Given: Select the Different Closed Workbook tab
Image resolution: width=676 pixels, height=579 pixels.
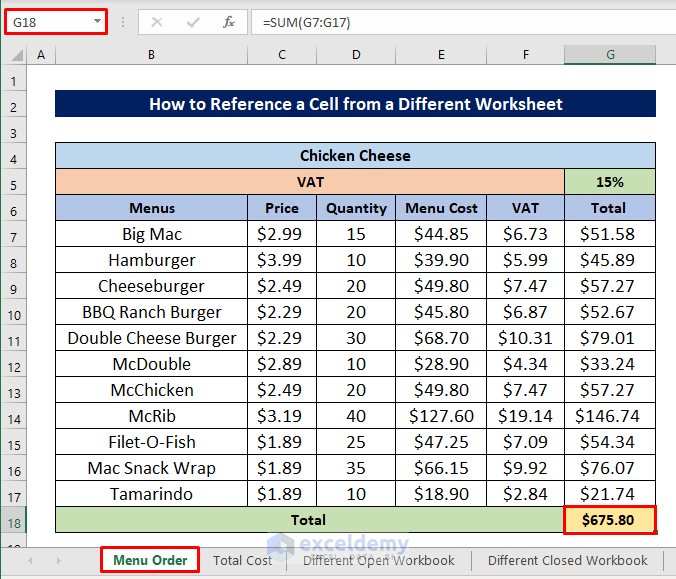Looking at the screenshot, I should (x=567, y=560).
